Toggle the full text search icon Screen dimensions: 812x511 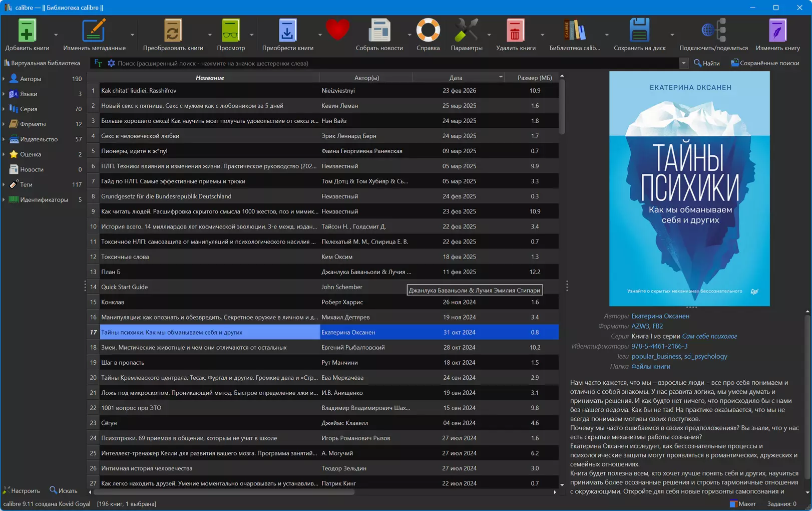click(98, 63)
